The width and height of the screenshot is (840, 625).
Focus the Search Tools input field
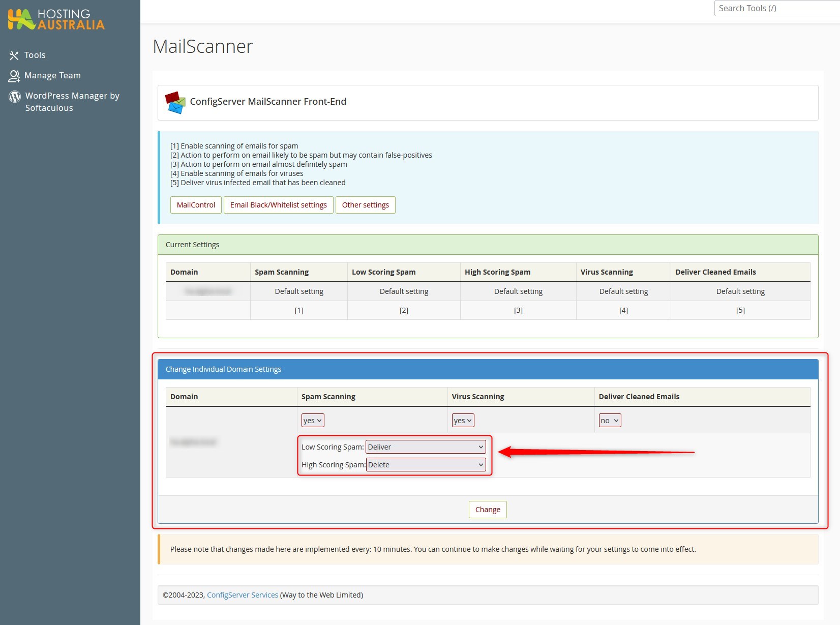click(775, 8)
